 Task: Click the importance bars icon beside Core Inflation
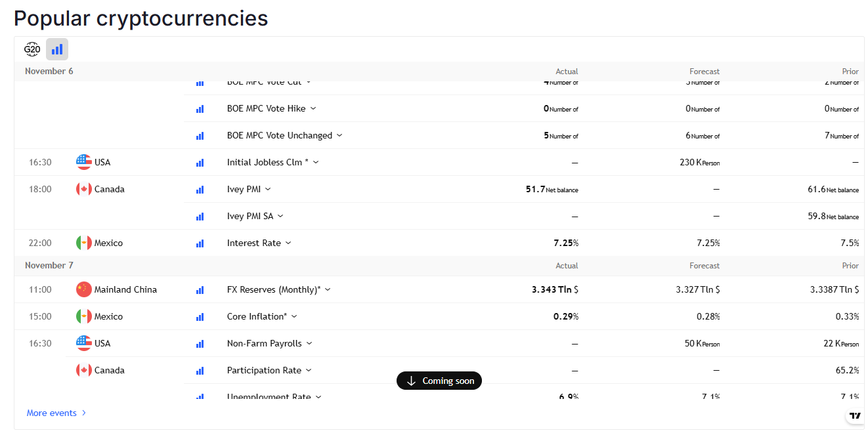tap(200, 316)
